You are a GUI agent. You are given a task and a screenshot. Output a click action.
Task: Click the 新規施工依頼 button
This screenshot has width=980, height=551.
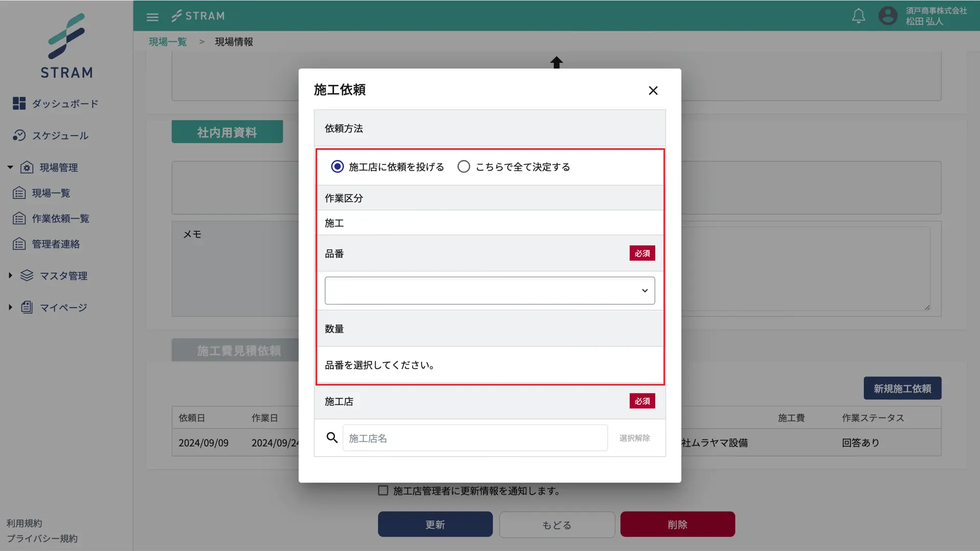902,388
